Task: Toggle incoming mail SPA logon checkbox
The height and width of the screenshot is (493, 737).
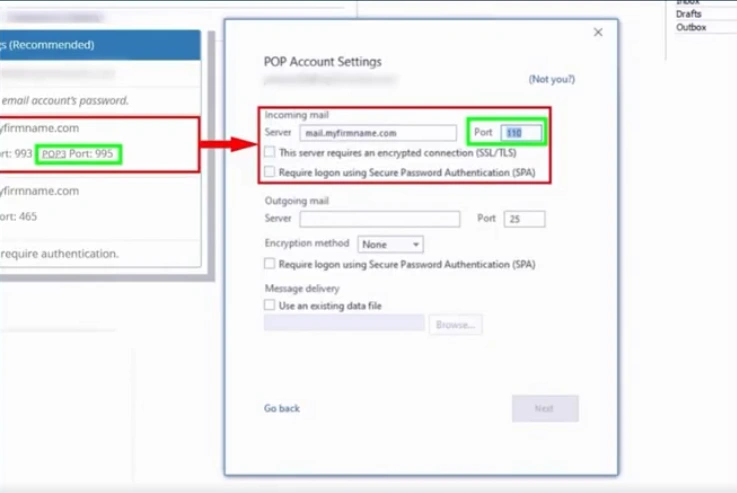Action: (270, 172)
